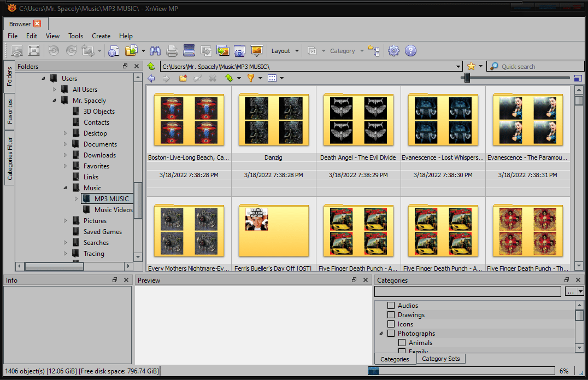Screen dimensions: 588x380
Task: Open the Favorites star dropdown arrow
Action: [x=480, y=66]
